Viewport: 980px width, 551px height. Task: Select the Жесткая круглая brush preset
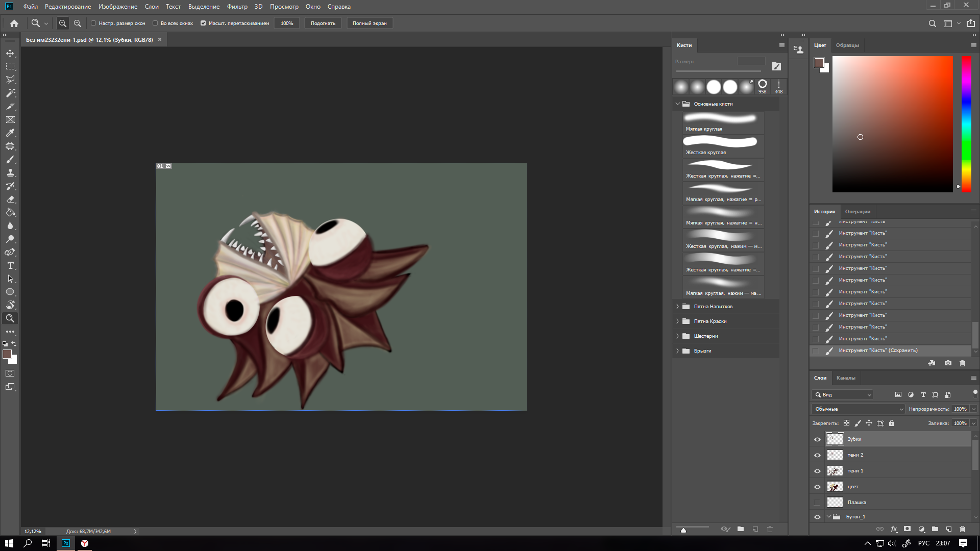[x=723, y=146]
